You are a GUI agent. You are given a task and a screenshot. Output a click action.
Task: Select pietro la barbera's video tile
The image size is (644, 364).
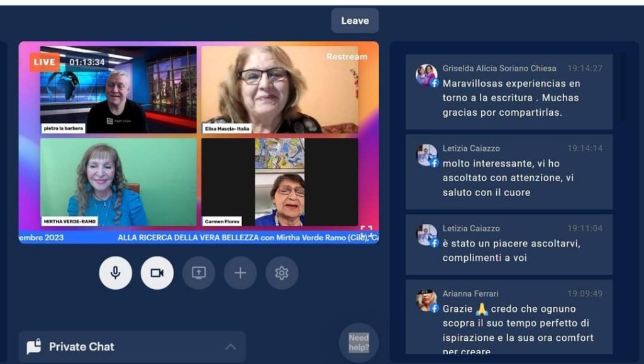tap(118, 89)
